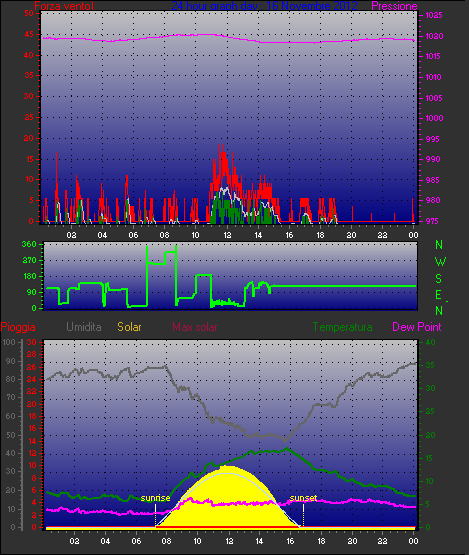Screen dimensions: 469x555
Task: Click the tallest red wind gust peak
Action: click(221, 152)
